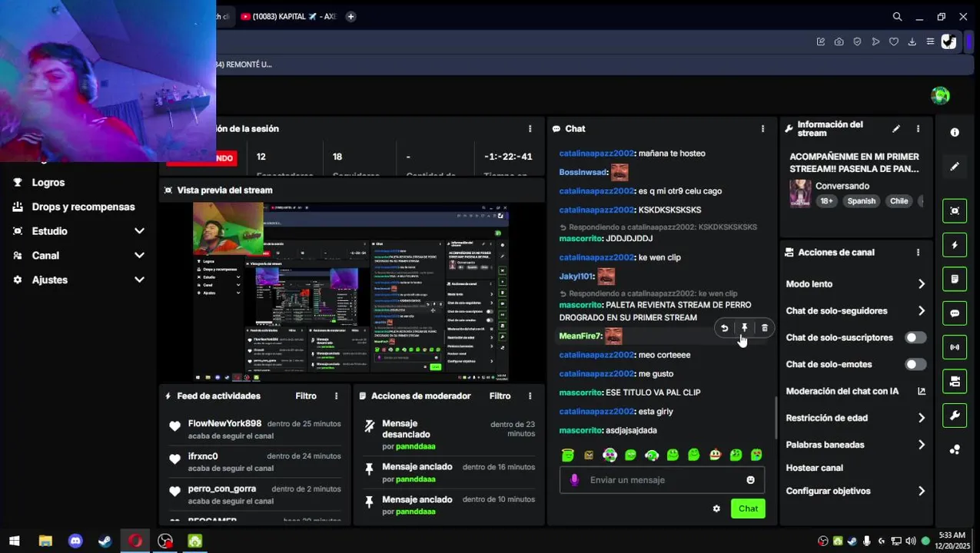Click the layout panel quick action icon
This screenshot has width=980, height=553.
pyautogui.click(x=955, y=382)
